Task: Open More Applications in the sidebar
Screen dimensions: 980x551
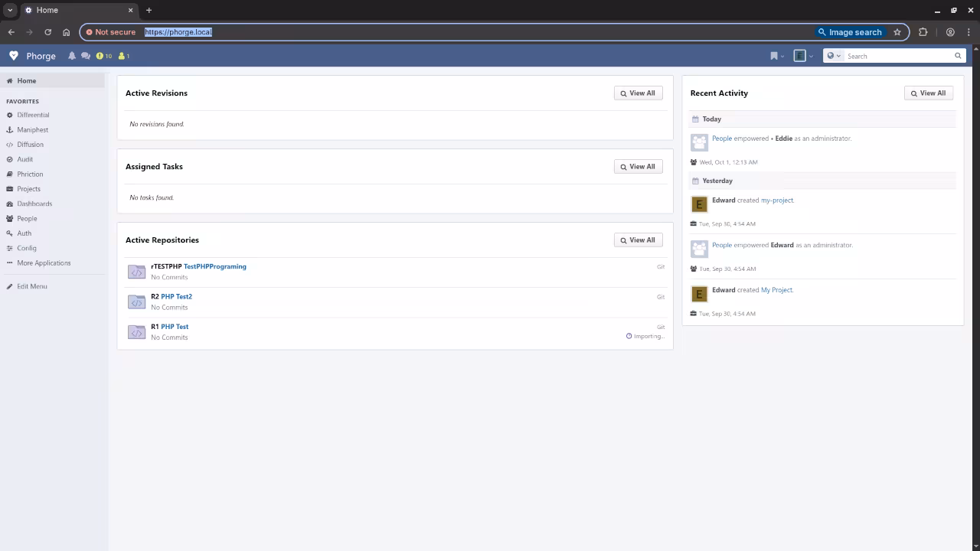Action: [x=44, y=263]
